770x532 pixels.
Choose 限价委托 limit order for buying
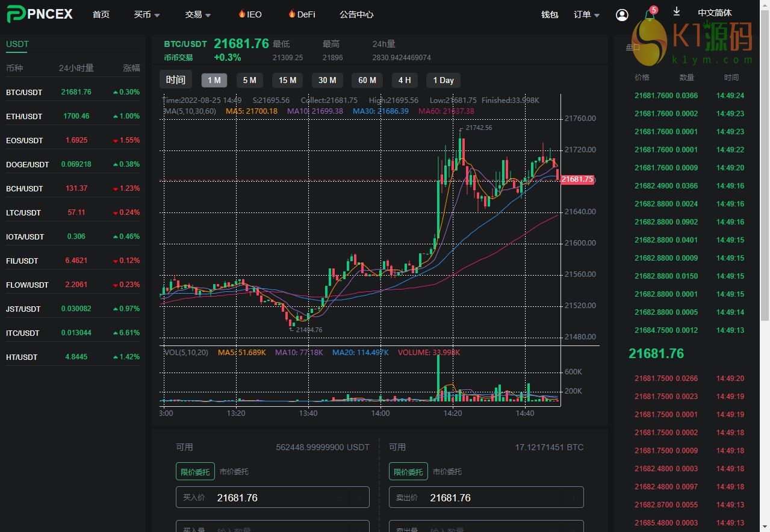[195, 471]
